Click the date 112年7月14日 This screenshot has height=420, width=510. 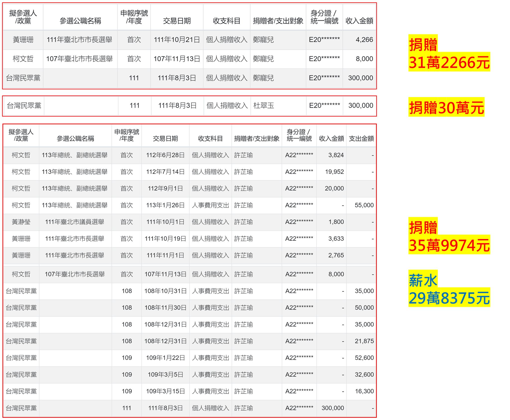point(165,172)
